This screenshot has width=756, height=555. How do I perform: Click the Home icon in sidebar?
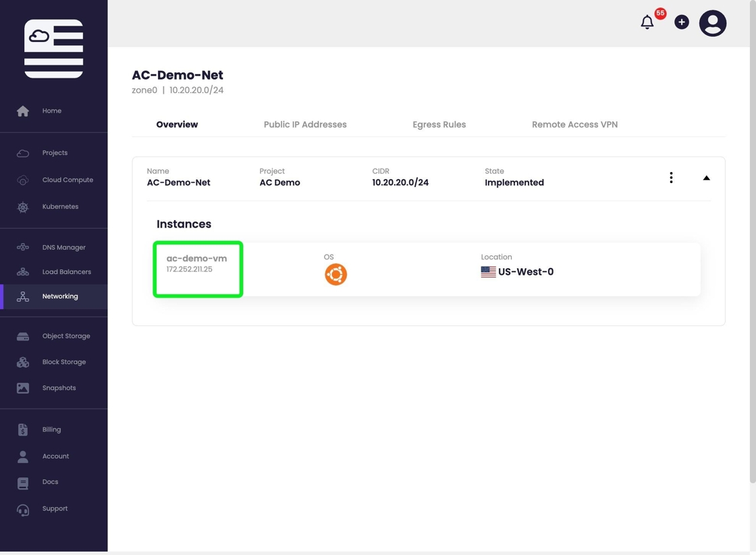pos(23,111)
